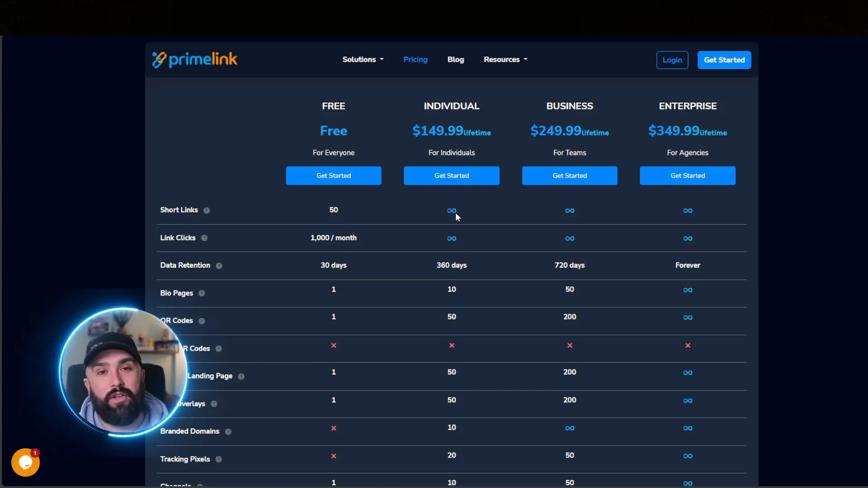Click the Login button
This screenshot has height=488, width=868.
(672, 60)
